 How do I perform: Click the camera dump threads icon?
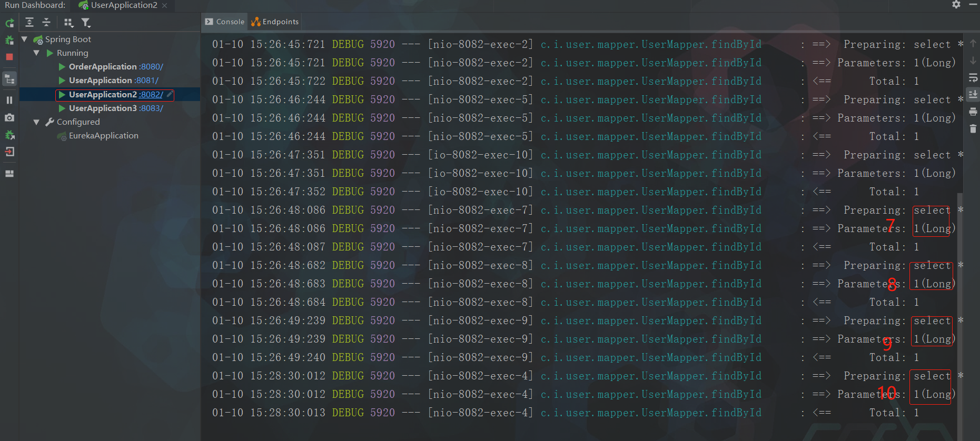click(9, 117)
